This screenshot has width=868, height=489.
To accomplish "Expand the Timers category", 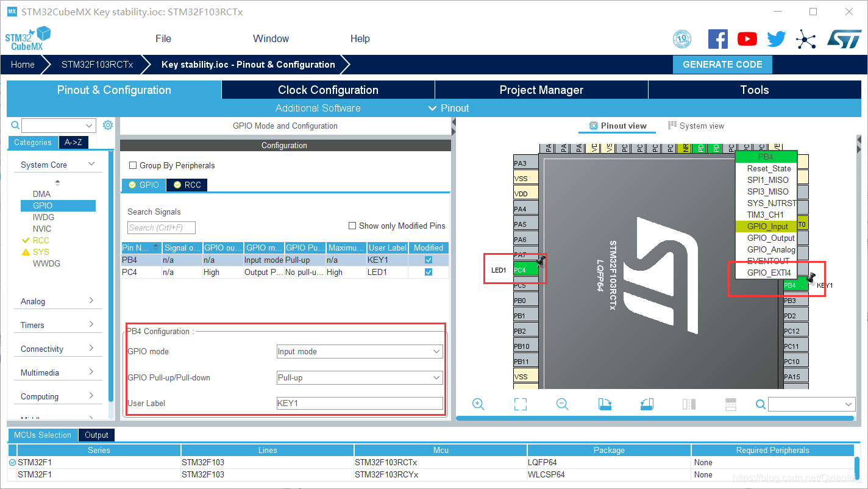I will coord(91,324).
